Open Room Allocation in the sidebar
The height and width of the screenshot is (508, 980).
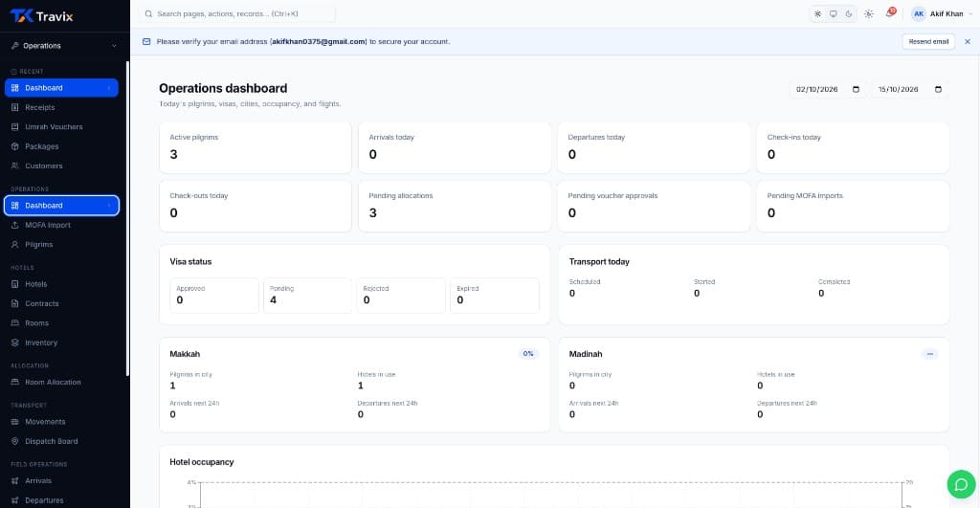pos(61,383)
